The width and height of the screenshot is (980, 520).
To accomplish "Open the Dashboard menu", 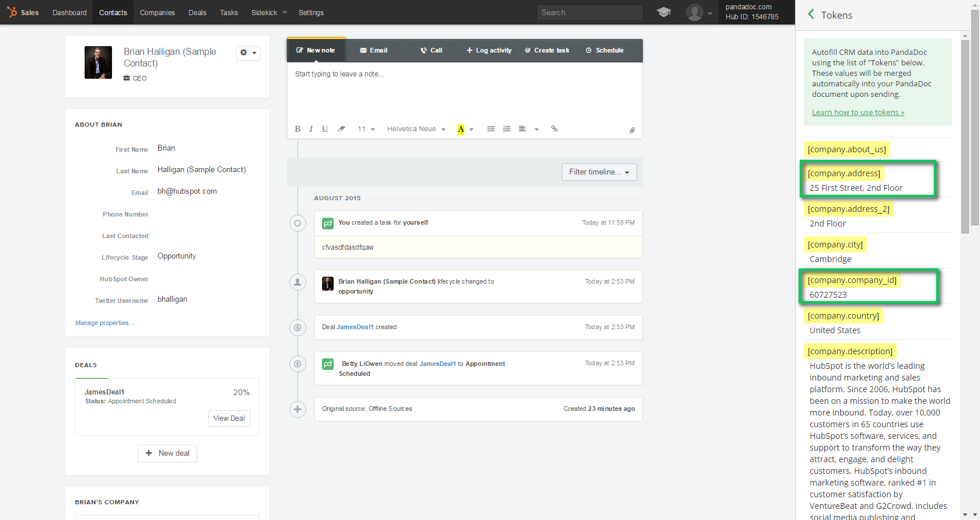I will point(69,12).
